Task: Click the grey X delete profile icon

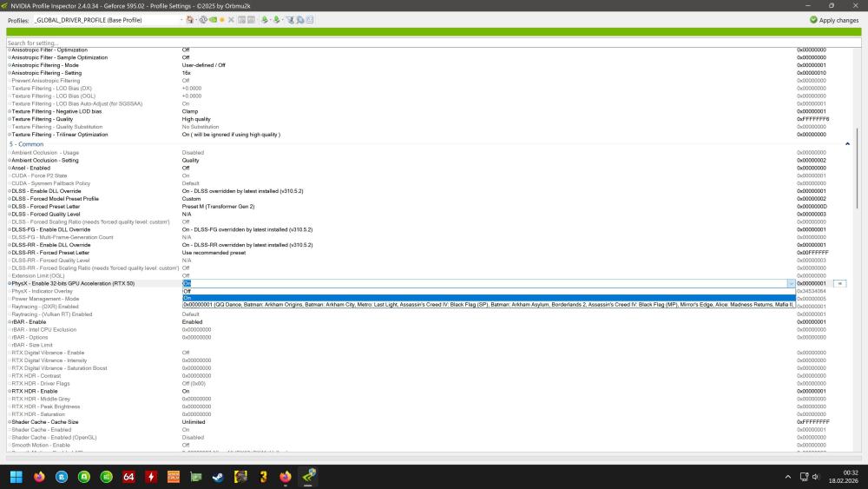Action: pos(231,20)
